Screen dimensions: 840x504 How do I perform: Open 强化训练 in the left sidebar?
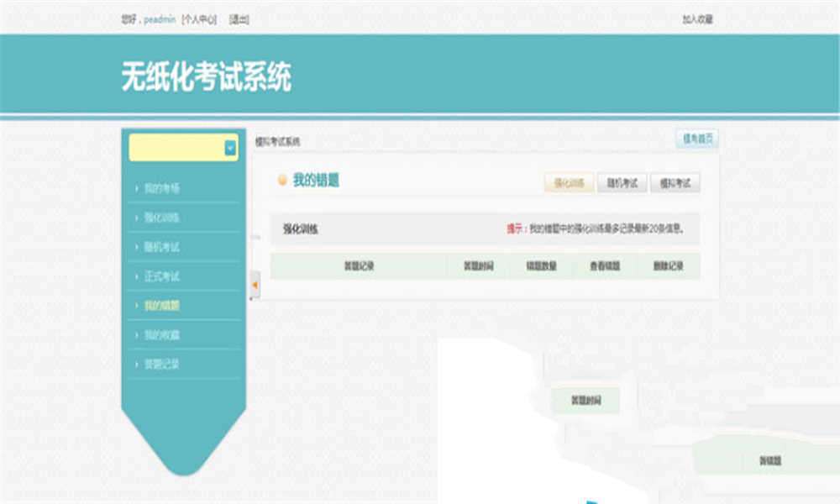[162, 218]
